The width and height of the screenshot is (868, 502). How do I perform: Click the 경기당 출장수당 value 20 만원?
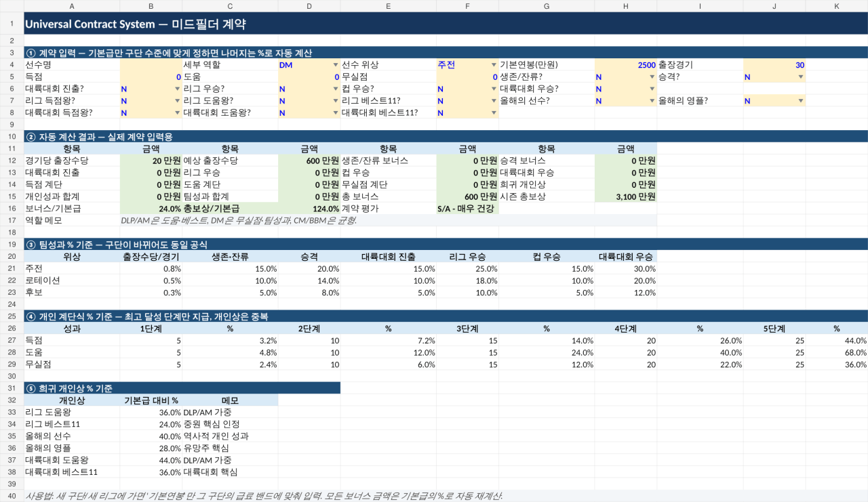pos(151,161)
